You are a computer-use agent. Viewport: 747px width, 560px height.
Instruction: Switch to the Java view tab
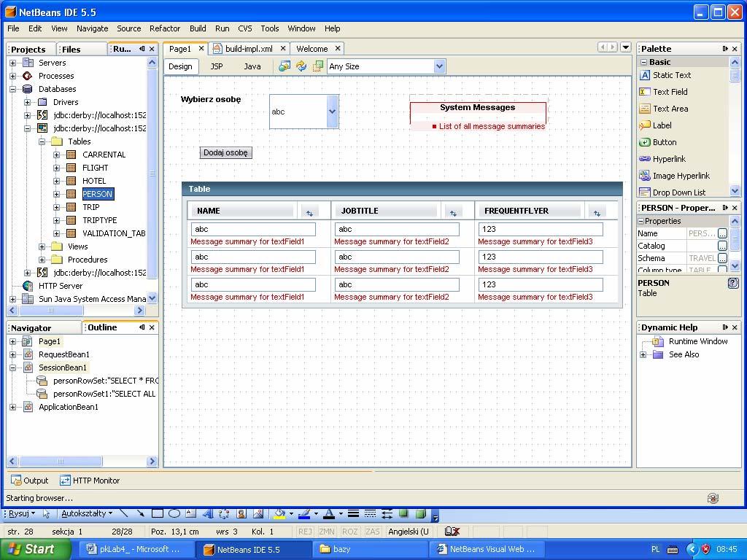[252, 66]
